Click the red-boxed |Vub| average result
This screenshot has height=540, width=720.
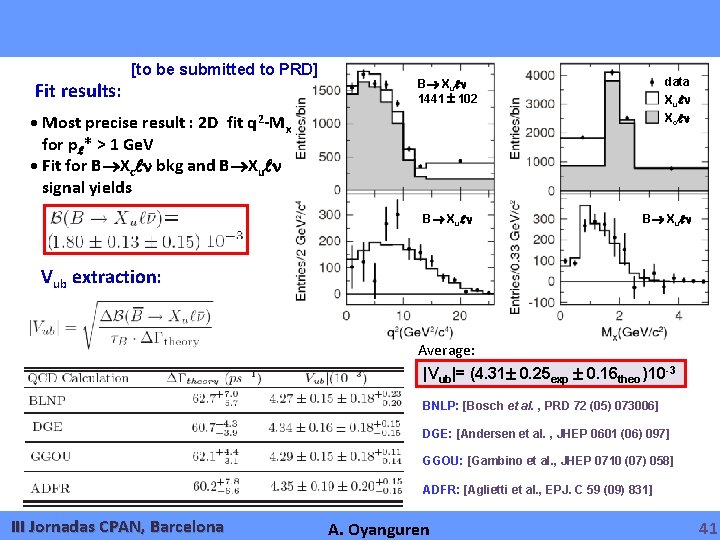click(551, 374)
